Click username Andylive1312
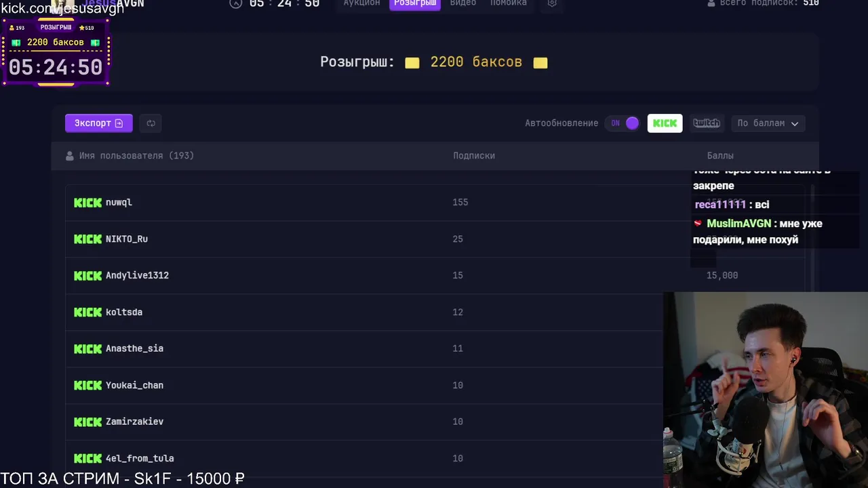This screenshot has width=868, height=488. (137, 276)
